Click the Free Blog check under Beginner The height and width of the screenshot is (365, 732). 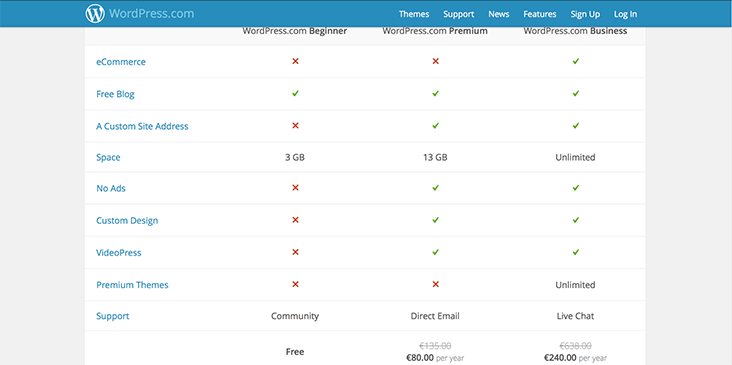click(295, 93)
